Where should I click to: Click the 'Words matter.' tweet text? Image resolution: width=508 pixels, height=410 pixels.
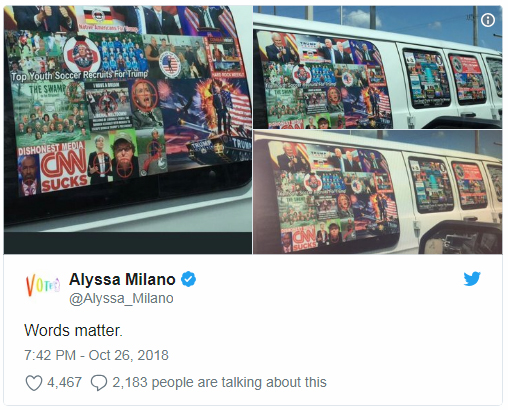(x=74, y=331)
